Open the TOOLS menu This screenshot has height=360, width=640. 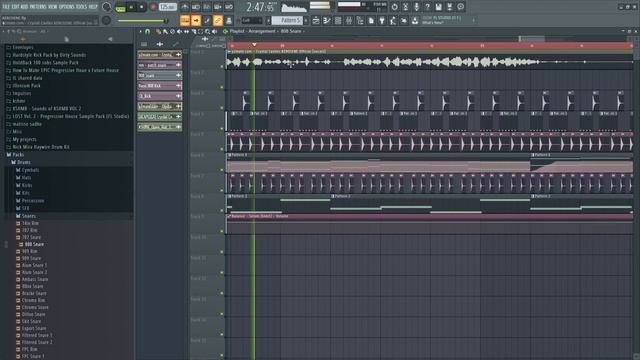[x=82, y=7]
